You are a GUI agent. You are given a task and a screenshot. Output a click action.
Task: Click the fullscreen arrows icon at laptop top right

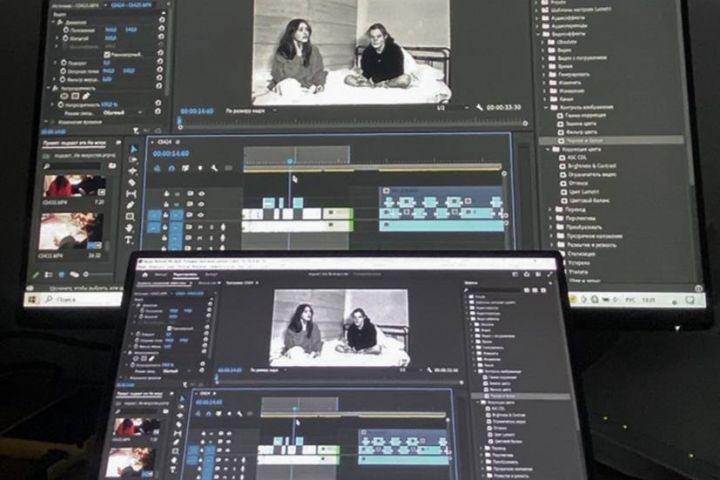pyautogui.click(x=549, y=274)
